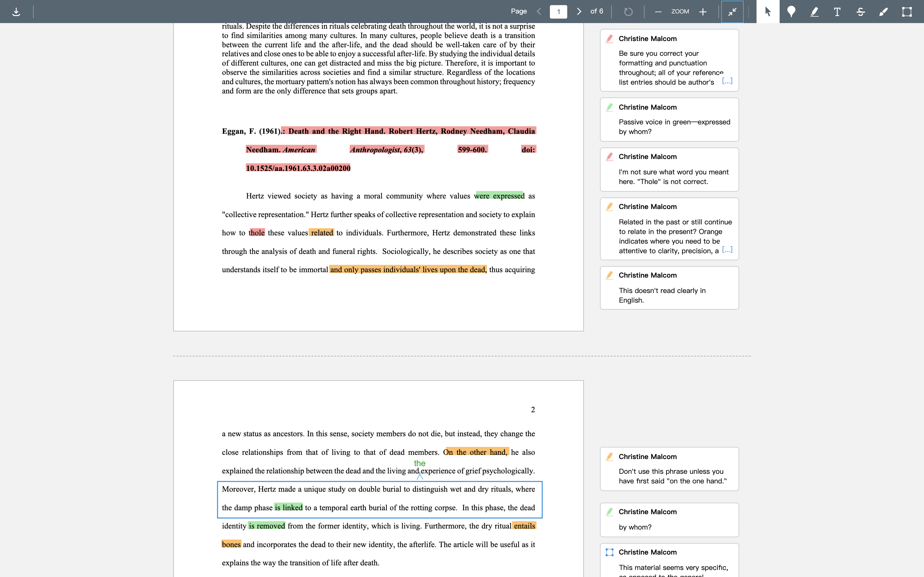Click the page number input field
This screenshot has height=577, width=924.
click(x=558, y=12)
